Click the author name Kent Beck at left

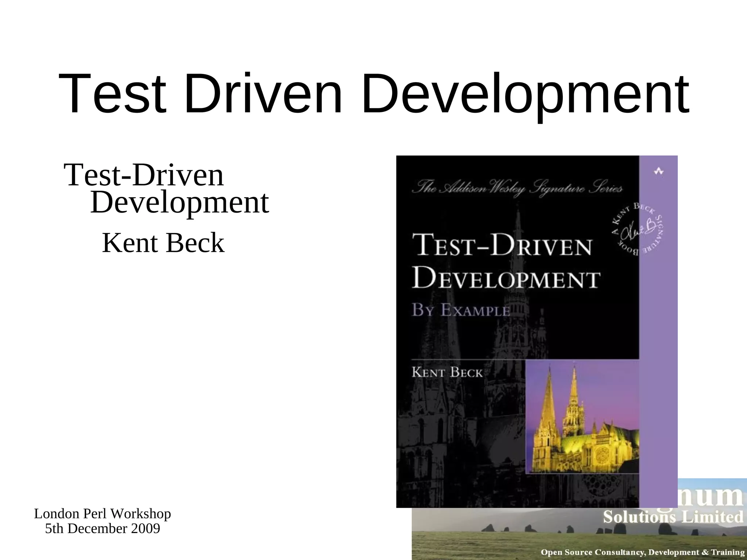tap(163, 243)
